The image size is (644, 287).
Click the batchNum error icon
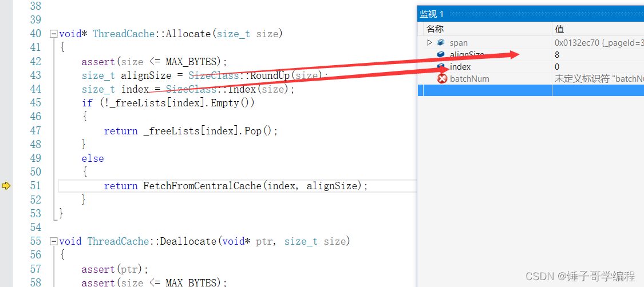click(442, 79)
